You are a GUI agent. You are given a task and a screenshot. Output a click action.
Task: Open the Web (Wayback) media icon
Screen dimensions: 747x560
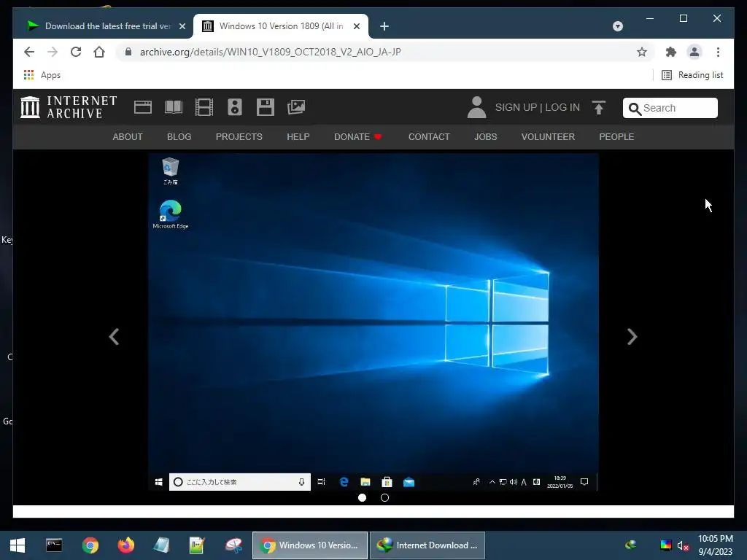(143, 107)
